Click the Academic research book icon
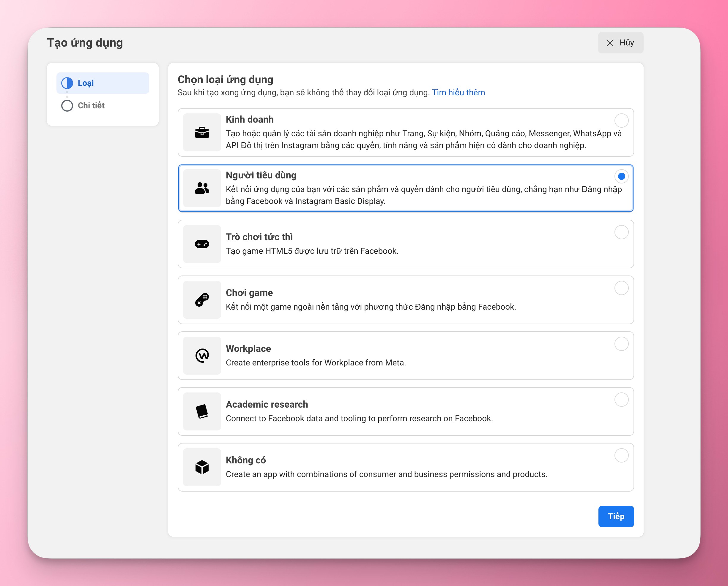Screen dimensions: 728x586 tap(202, 411)
